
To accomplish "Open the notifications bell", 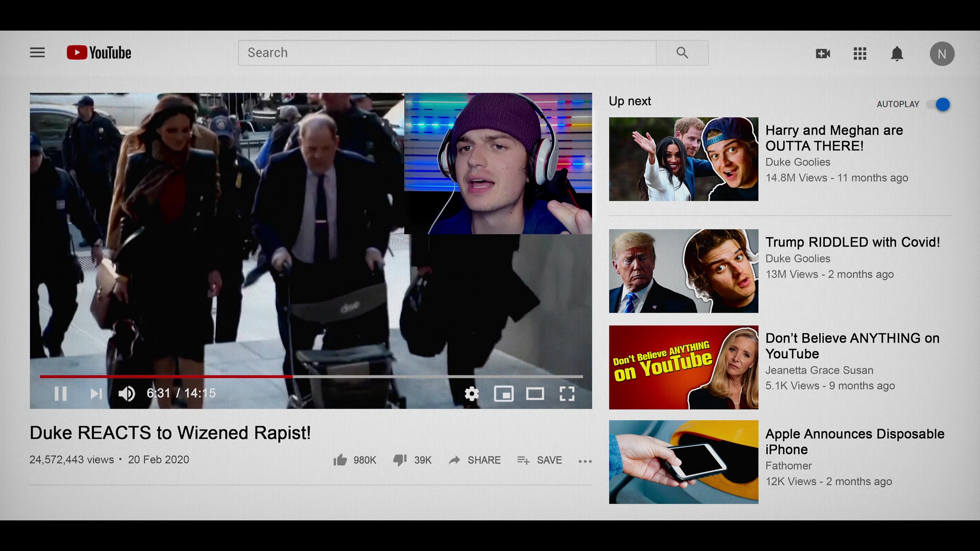I will 897,54.
